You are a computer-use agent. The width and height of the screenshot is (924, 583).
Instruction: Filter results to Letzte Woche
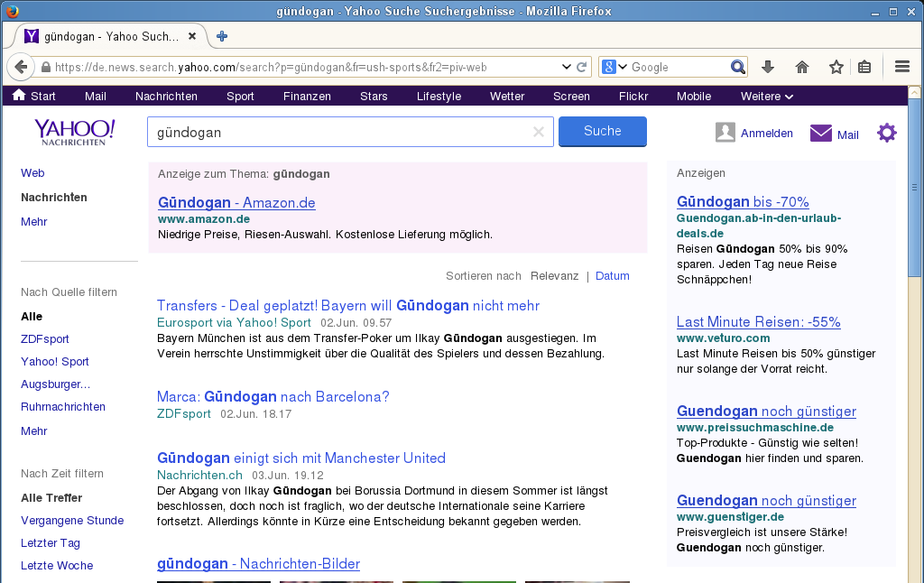click(x=57, y=565)
